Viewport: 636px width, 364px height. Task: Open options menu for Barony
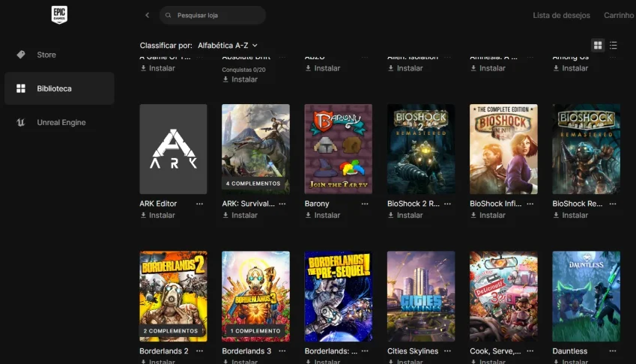pyautogui.click(x=365, y=204)
